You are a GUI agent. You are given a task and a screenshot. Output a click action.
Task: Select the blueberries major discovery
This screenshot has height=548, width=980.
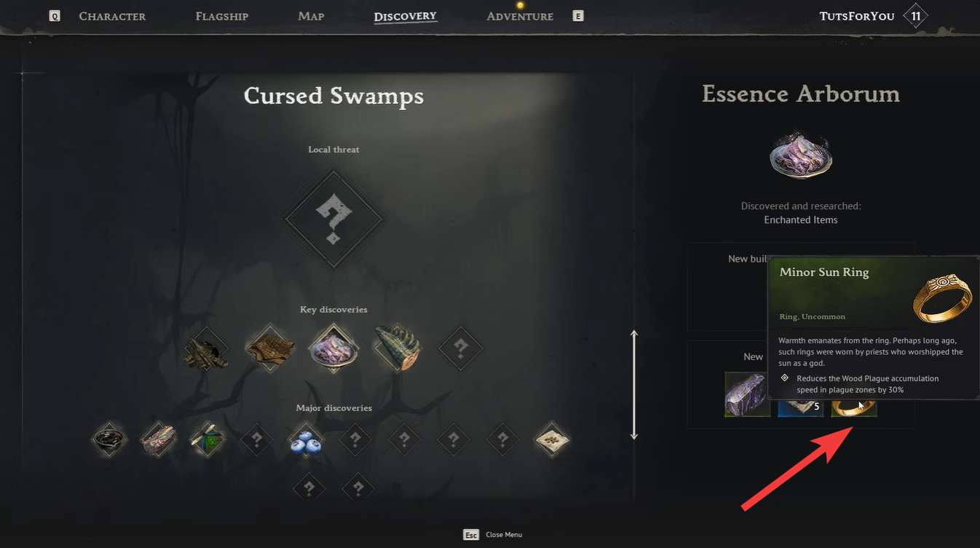click(x=306, y=440)
